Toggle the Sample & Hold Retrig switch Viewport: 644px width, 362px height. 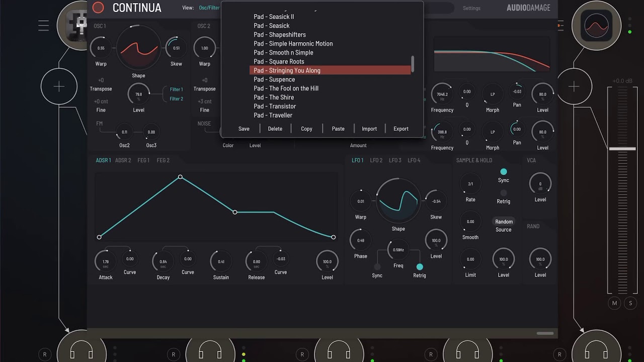(x=504, y=193)
